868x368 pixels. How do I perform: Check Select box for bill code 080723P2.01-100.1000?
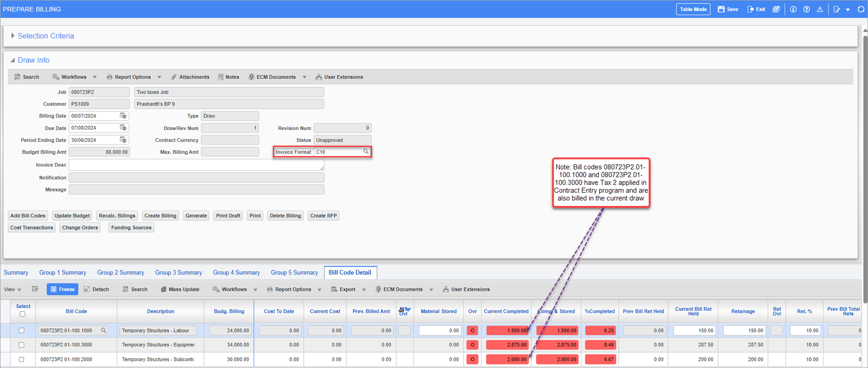21,330
